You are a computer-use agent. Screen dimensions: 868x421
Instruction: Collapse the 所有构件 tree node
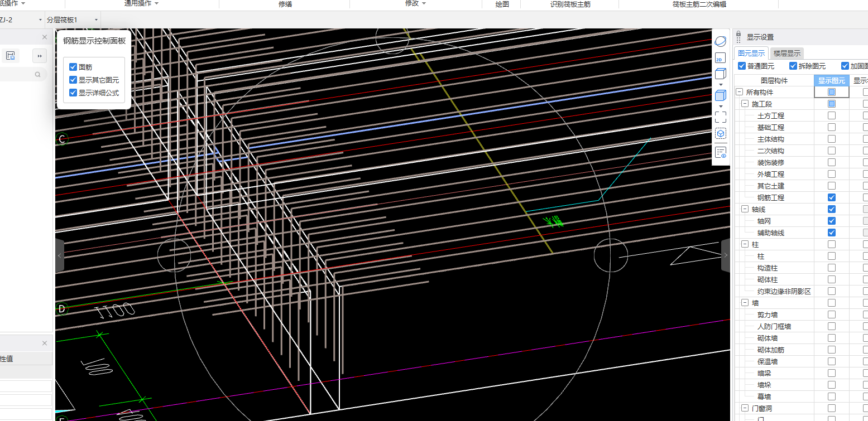tap(740, 92)
